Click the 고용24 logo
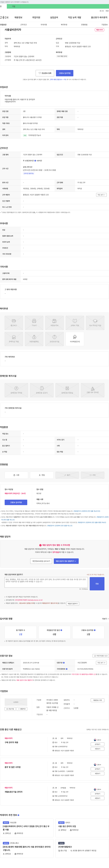The width and height of the screenshot is (109, 868). point(4,18)
